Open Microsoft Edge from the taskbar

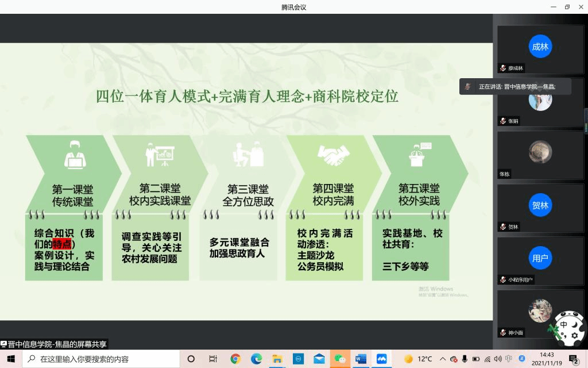257,359
